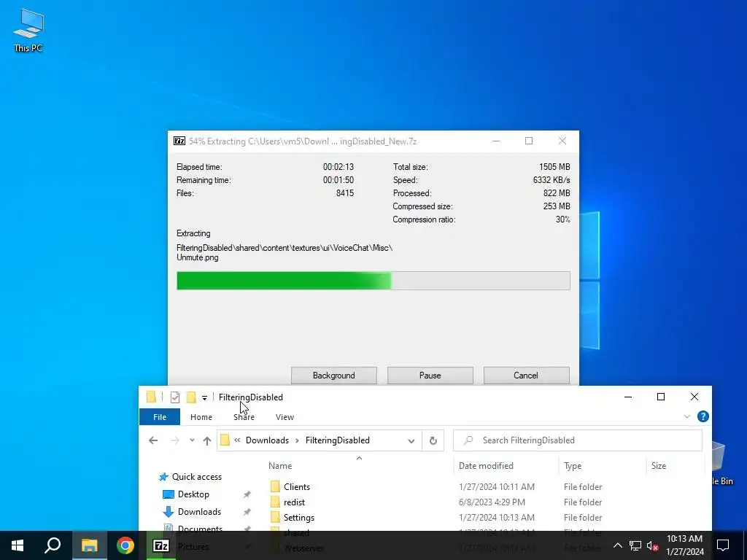
Task: Click the Explorer folder icon in title bar
Action: (152, 397)
